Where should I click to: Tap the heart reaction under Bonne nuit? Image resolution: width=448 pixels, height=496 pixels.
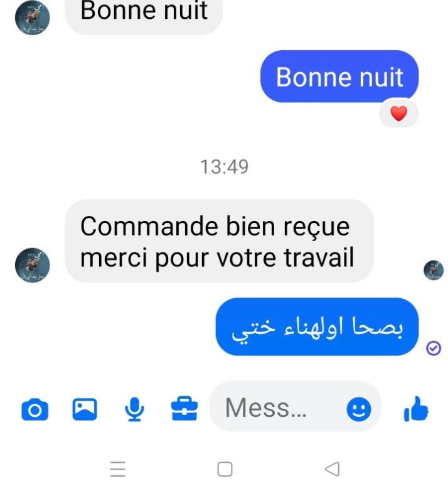398,114
